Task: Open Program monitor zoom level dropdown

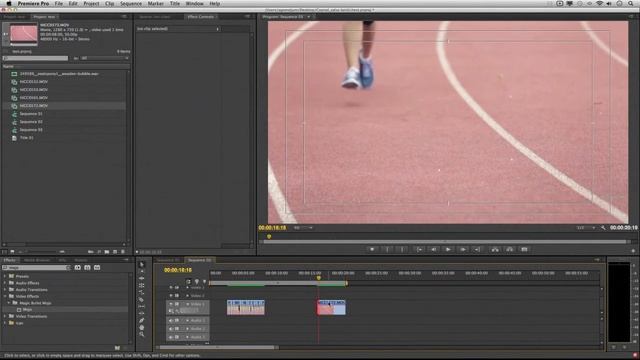Action: [303, 228]
